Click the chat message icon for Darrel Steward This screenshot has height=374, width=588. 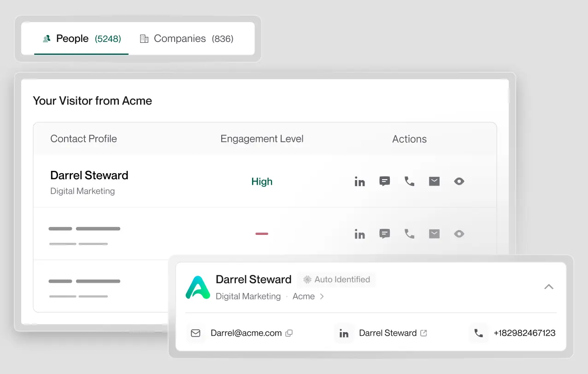(x=384, y=181)
